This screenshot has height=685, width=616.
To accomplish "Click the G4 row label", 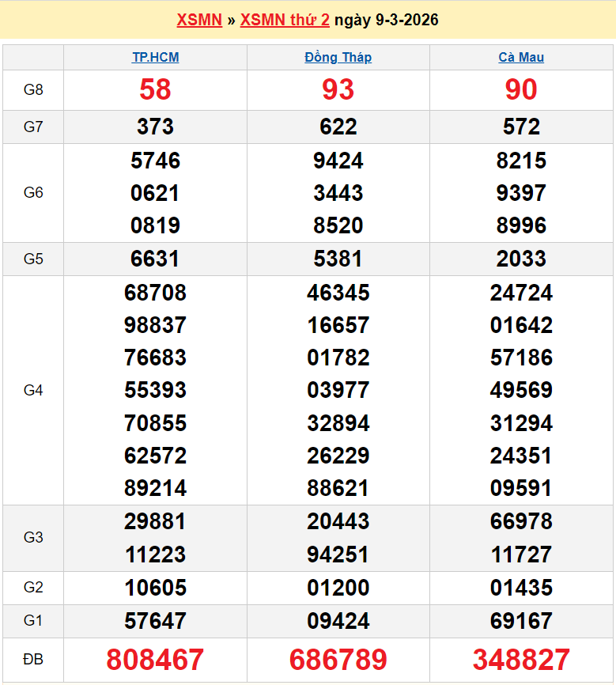I will (x=33, y=390).
